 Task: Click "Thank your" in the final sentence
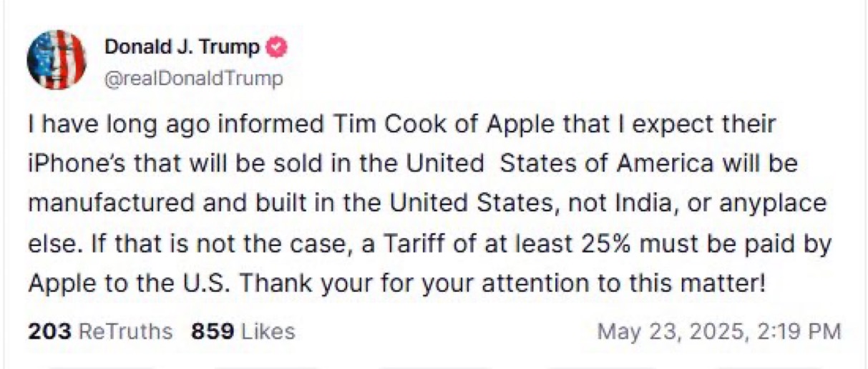[293, 284]
